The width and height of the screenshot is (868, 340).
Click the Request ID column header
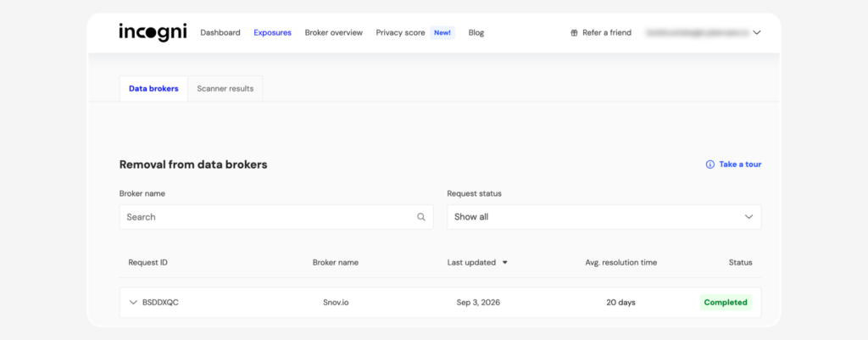(x=147, y=263)
